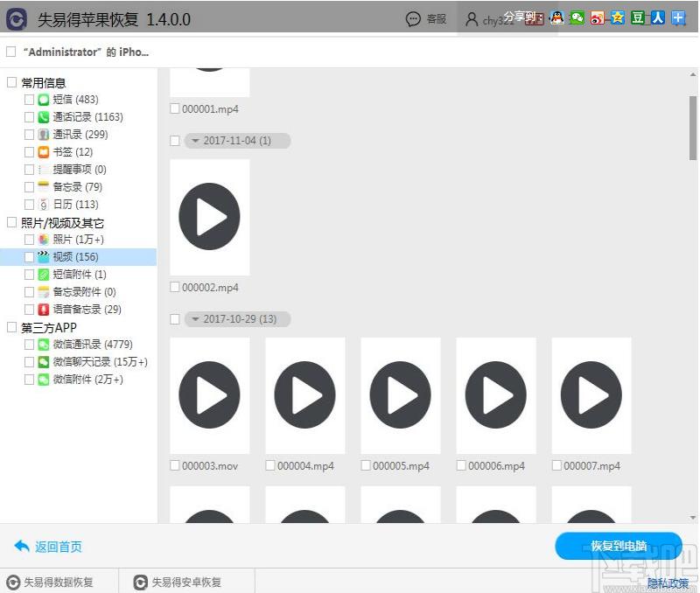Select 备忘录 (79) notes icon
The height and width of the screenshot is (593, 700).
tap(43, 187)
